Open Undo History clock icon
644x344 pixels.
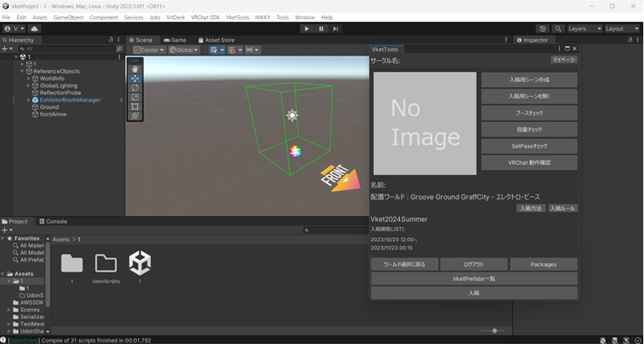click(x=543, y=28)
